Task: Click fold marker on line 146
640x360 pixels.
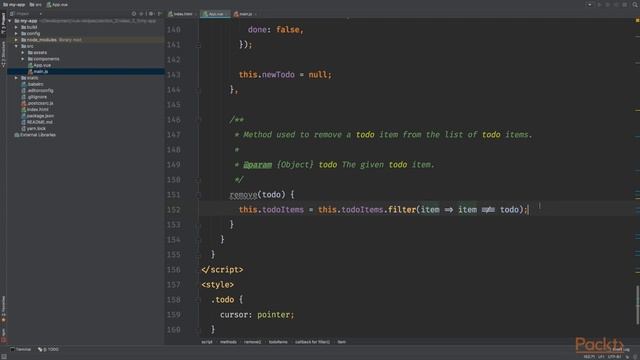Action: pyautogui.click(x=198, y=120)
